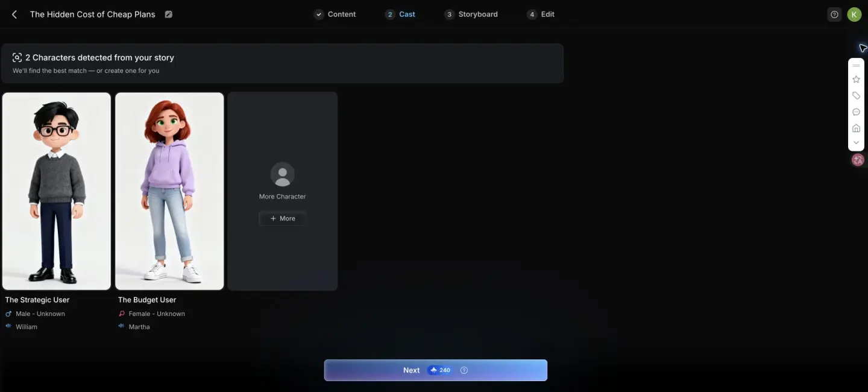Go to the Storyboard step
The image size is (868, 392).
click(471, 14)
